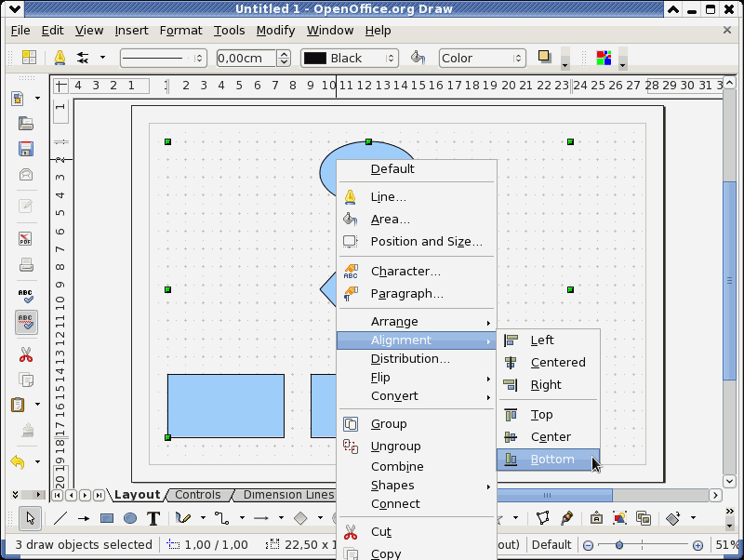Select Centered horizontal alignment

point(548,363)
